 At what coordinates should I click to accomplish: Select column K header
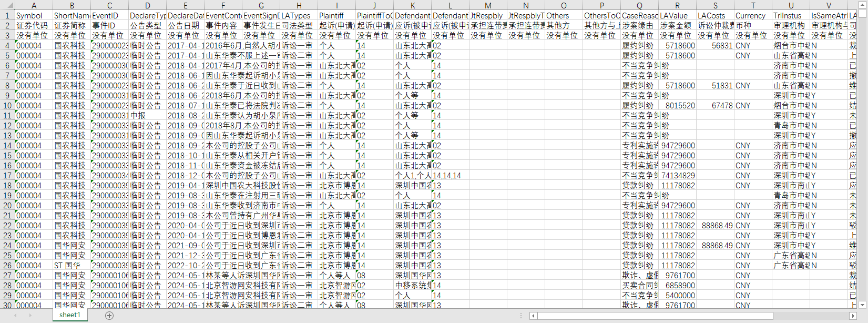[412, 5]
